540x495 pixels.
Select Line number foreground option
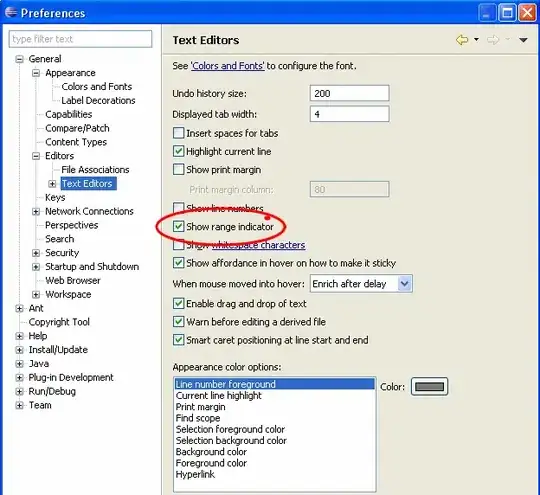pos(274,384)
